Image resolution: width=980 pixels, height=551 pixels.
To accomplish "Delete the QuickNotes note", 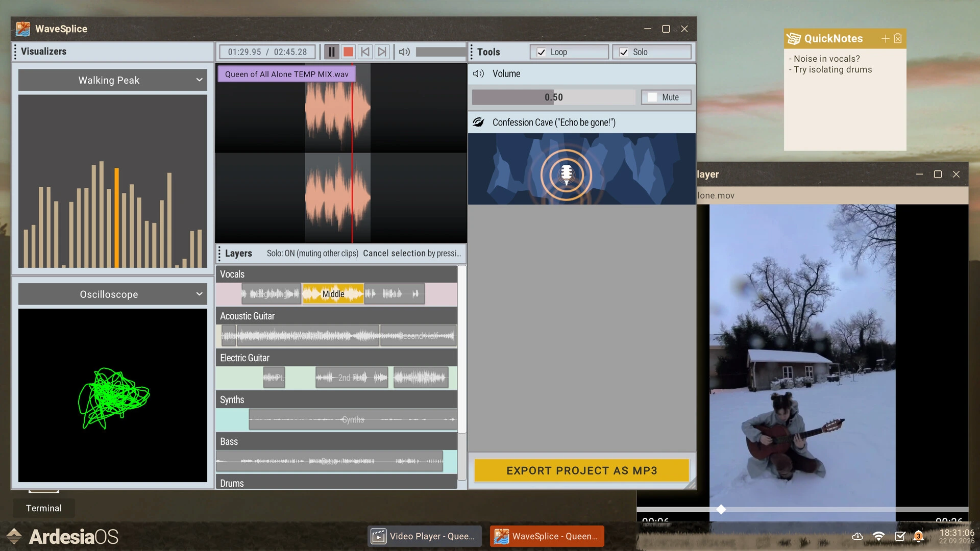I will [x=898, y=39].
